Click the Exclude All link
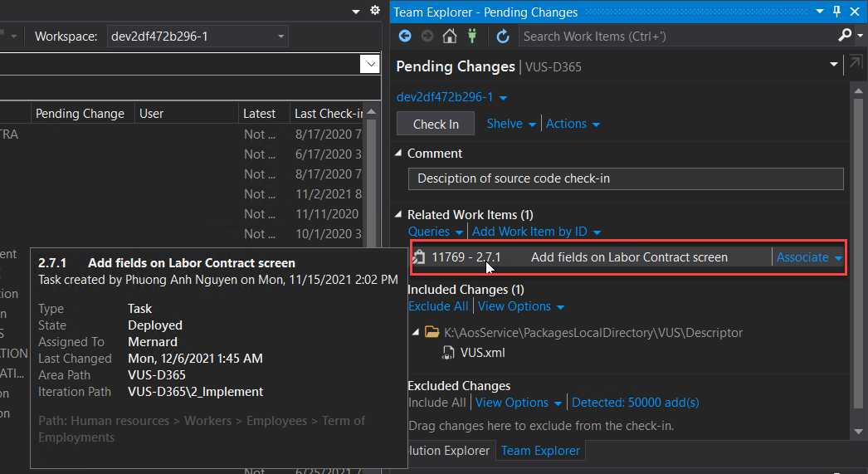Image resolution: width=868 pixels, height=474 pixels. click(438, 306)
